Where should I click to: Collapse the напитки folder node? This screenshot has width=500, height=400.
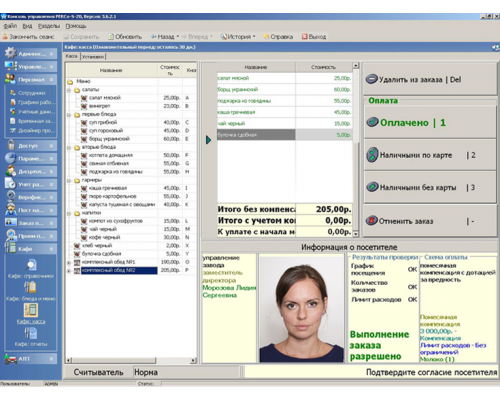[x=69, y=213]
